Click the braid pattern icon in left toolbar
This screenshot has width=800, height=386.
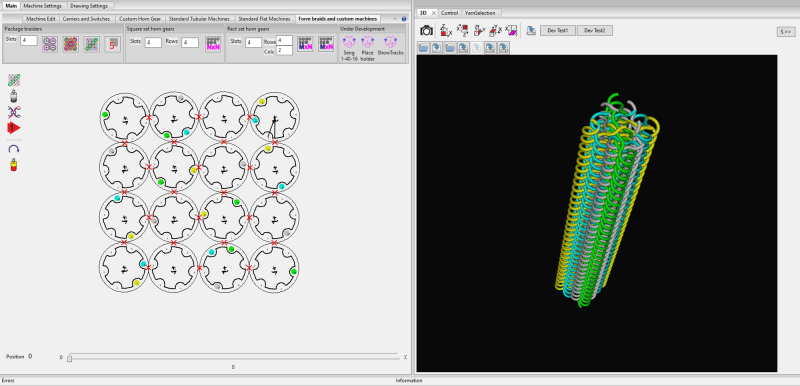coord(14,80)
